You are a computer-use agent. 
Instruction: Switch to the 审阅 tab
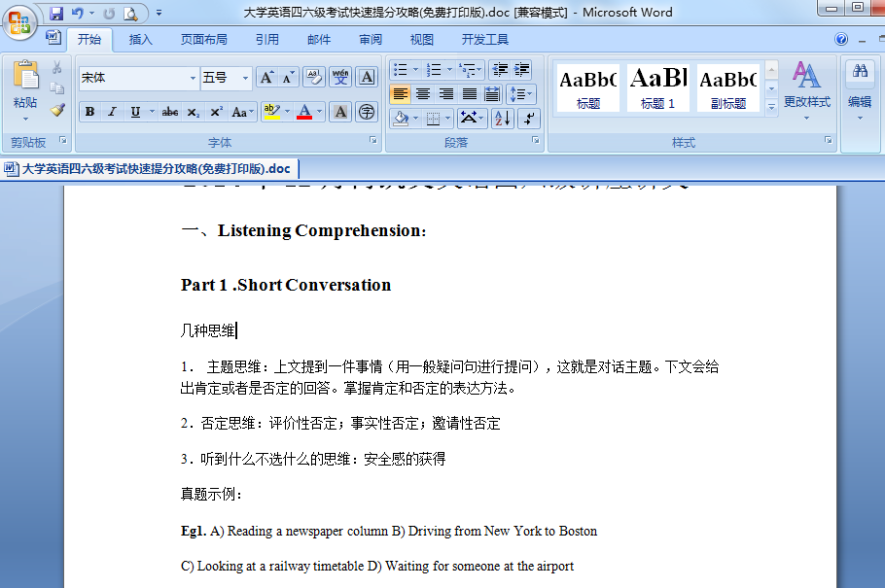click(x=371, y=40)
